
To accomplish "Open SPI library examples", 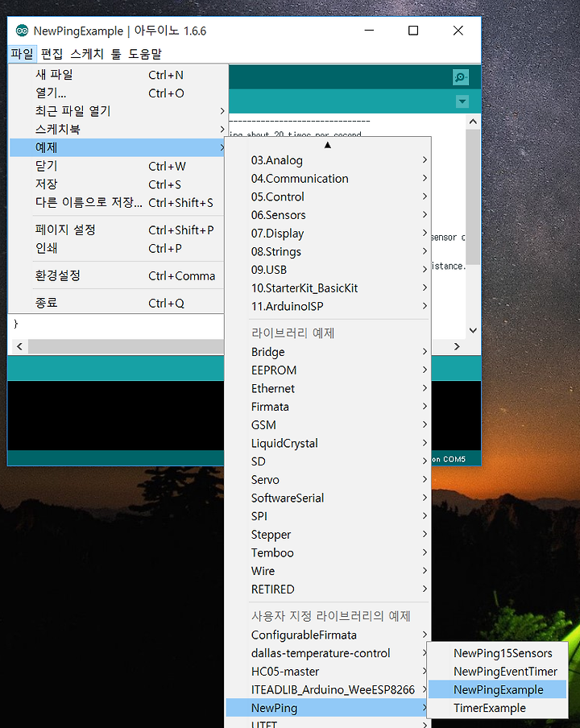I will click(328, 516).
